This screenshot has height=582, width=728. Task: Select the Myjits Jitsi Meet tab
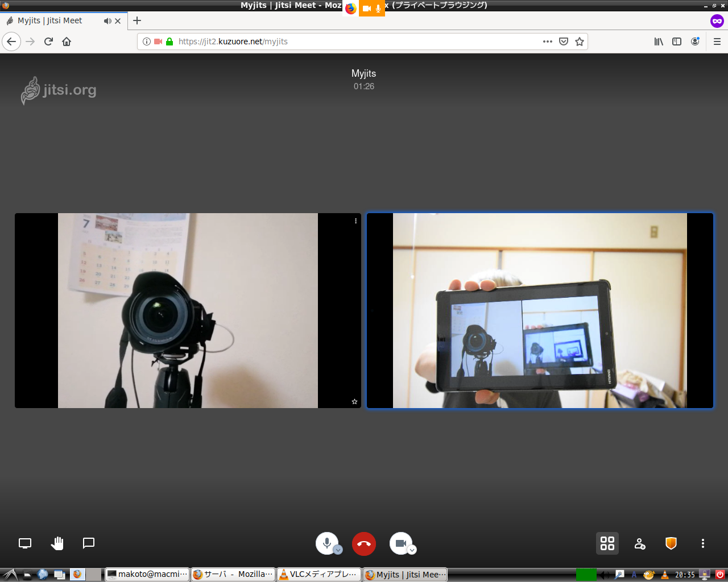[51, 20]
